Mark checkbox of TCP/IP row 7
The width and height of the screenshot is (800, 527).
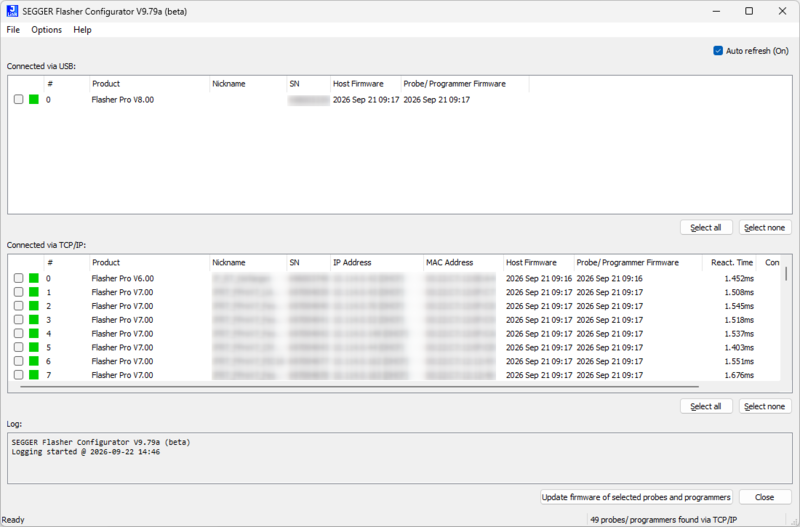[x=18, y=374]
